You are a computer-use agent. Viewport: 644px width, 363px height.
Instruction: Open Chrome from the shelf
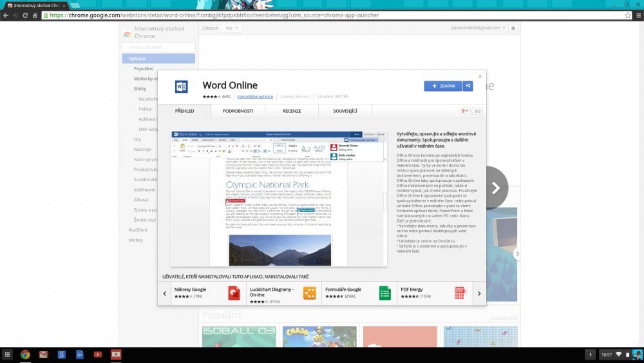pos(25,355)
